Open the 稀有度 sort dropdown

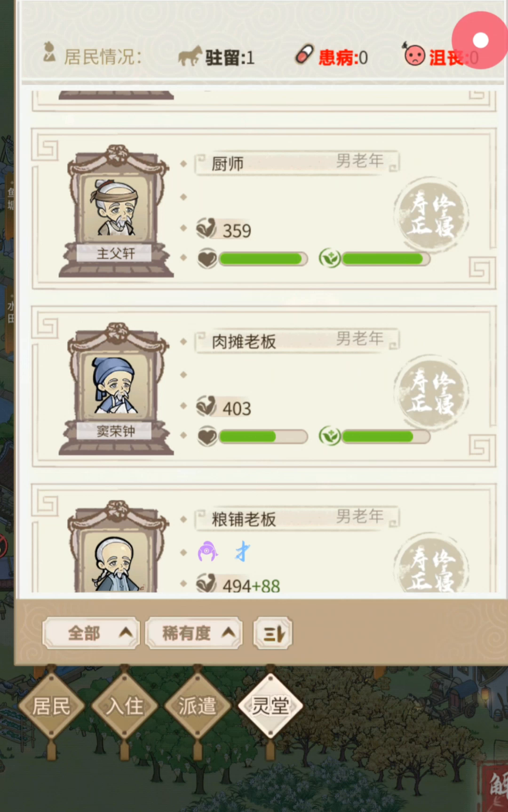tap(194, 633)
